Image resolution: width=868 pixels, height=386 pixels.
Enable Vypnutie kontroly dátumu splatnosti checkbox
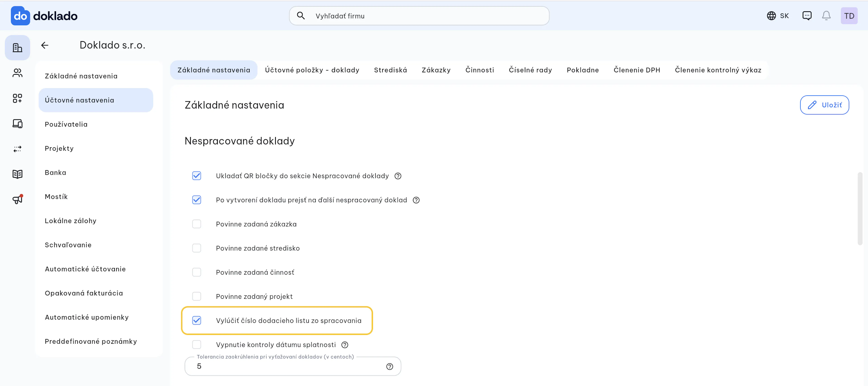pyautogui.click(x=196, y=345)
